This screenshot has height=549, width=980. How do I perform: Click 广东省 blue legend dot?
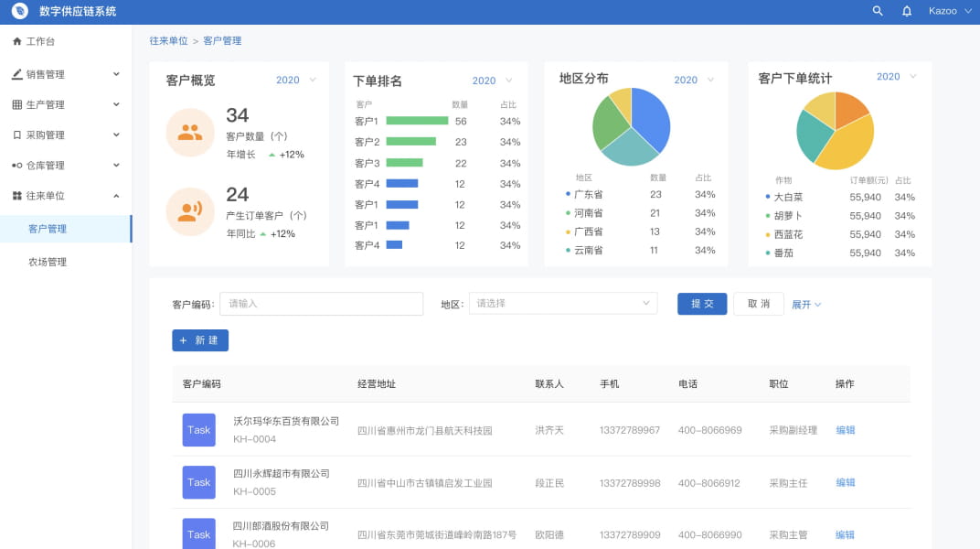tap(568, 195)
